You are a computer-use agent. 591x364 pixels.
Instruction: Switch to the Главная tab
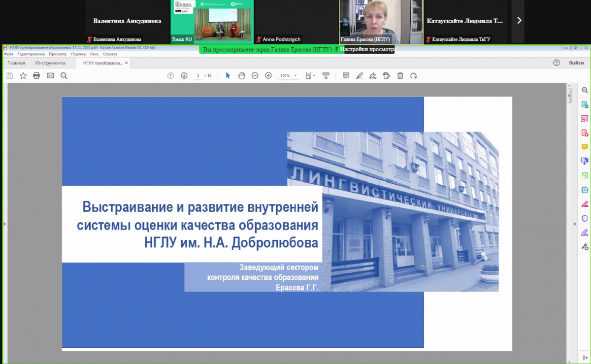(x=16, y=63)
